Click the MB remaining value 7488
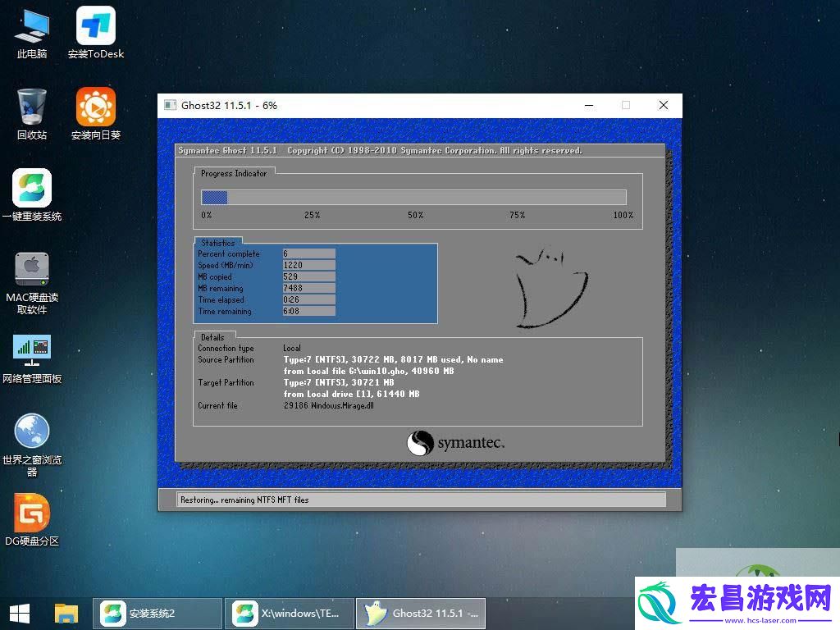The width and height of the screenshot is (840, 630). [308, 288]
